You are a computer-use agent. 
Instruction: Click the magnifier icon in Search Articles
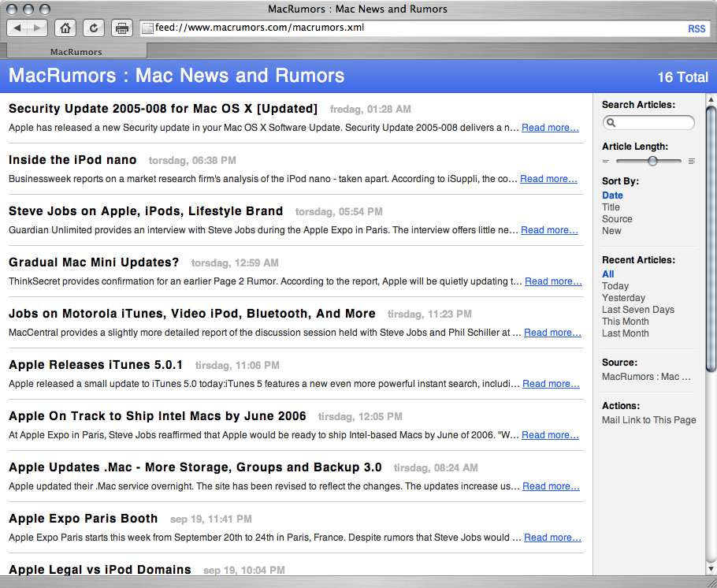click(x=611, y=122)
